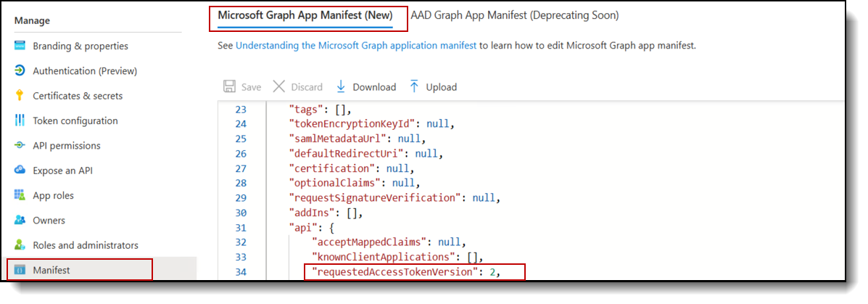868x304 pixels.
Task: Click the Save button label
Action: pyautogui.click(x=251, y=87)
